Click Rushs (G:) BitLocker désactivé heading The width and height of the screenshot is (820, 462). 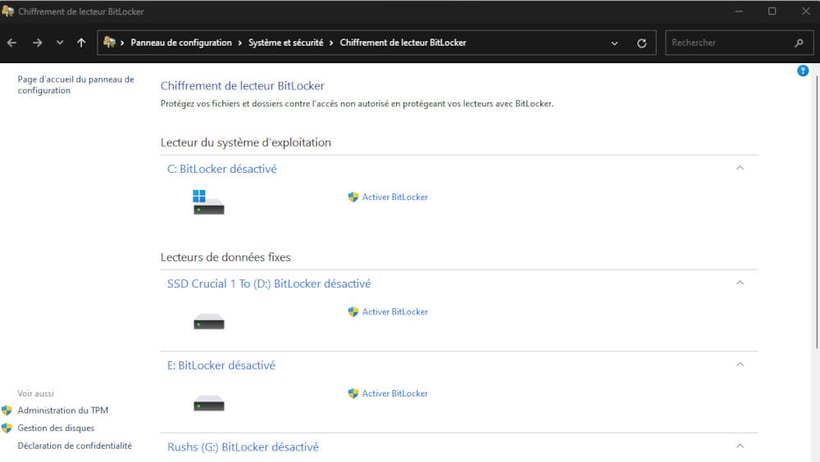tap(243, 447)
